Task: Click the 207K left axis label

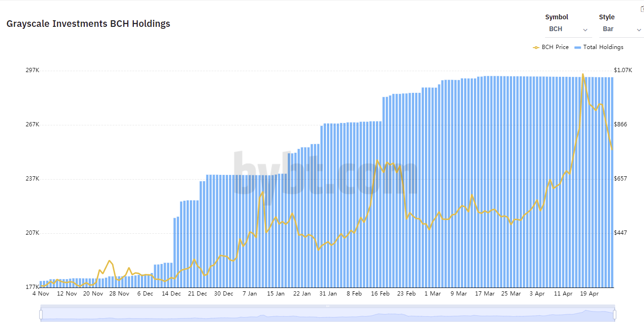Action: [32, 233]
